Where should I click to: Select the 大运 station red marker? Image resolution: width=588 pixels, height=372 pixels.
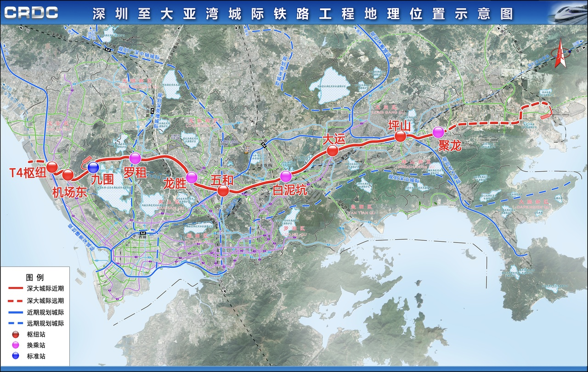click(332, 152)
